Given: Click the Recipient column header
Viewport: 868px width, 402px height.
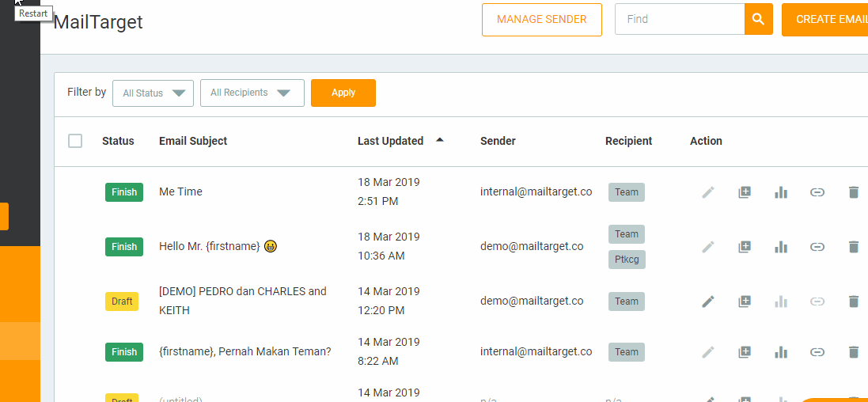Looking at the screenshot, I should tap(629, 141).
